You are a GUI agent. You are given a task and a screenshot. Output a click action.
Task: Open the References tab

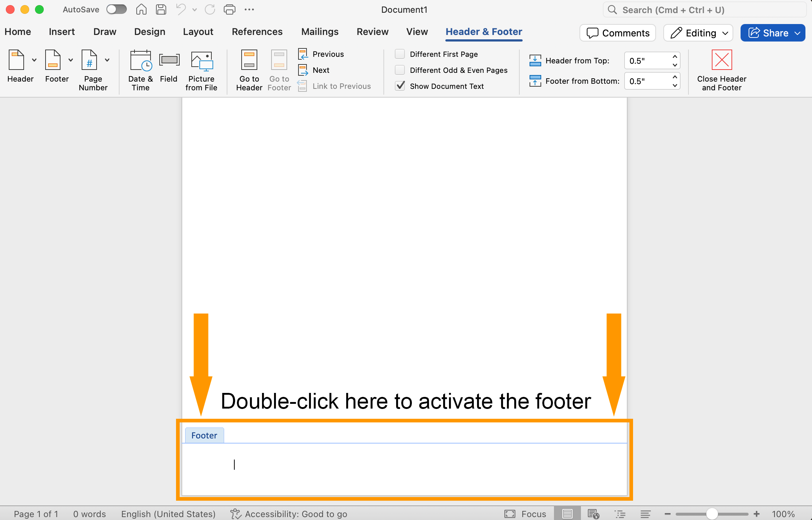257,32
